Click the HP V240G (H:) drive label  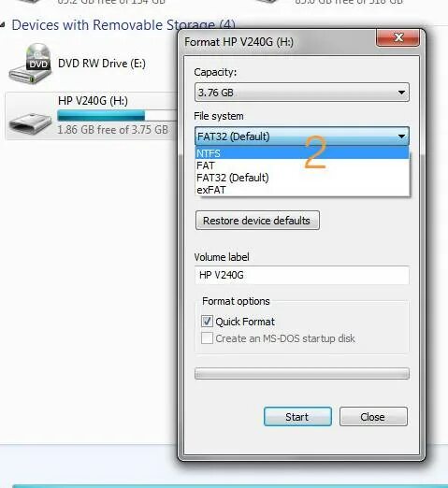93,101
